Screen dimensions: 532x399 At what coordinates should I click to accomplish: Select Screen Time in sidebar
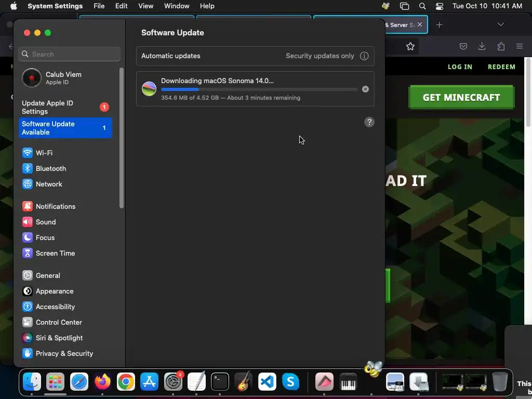(x=48, y=253)
